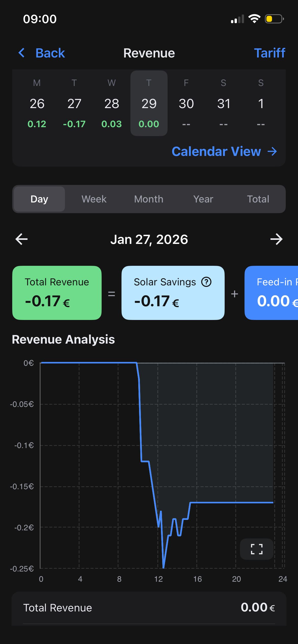
Task: Expand chart to fullscreen view
Action: tap(256, 549)
